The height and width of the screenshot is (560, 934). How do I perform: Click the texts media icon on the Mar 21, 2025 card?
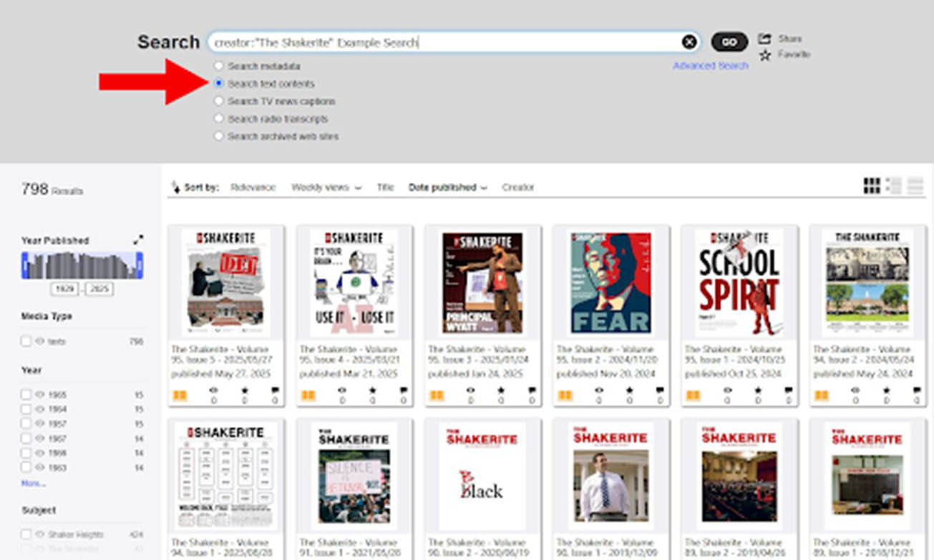click(308, 396)
